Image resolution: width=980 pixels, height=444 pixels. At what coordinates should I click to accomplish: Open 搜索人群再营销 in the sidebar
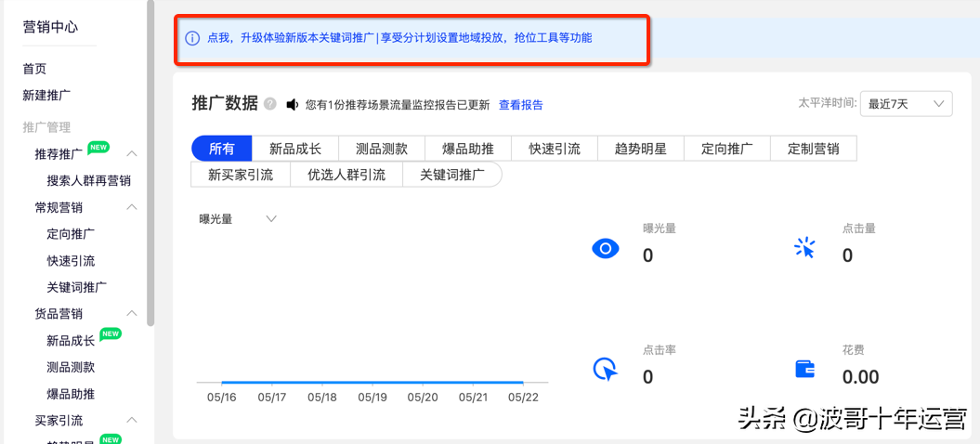(x=89, y=181)
